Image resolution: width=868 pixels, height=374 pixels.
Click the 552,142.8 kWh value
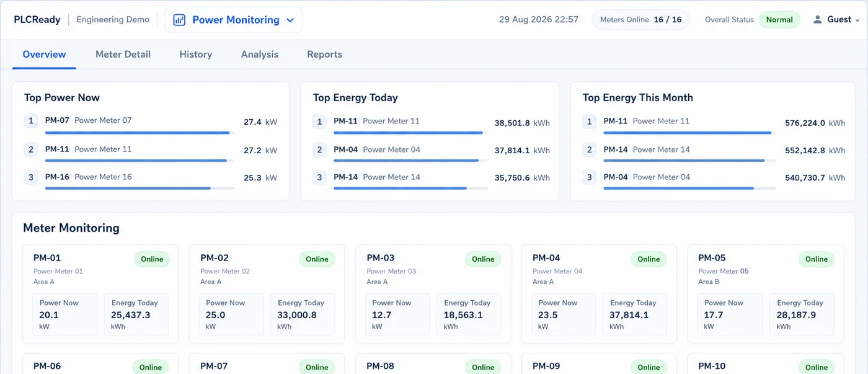(815, 150)
